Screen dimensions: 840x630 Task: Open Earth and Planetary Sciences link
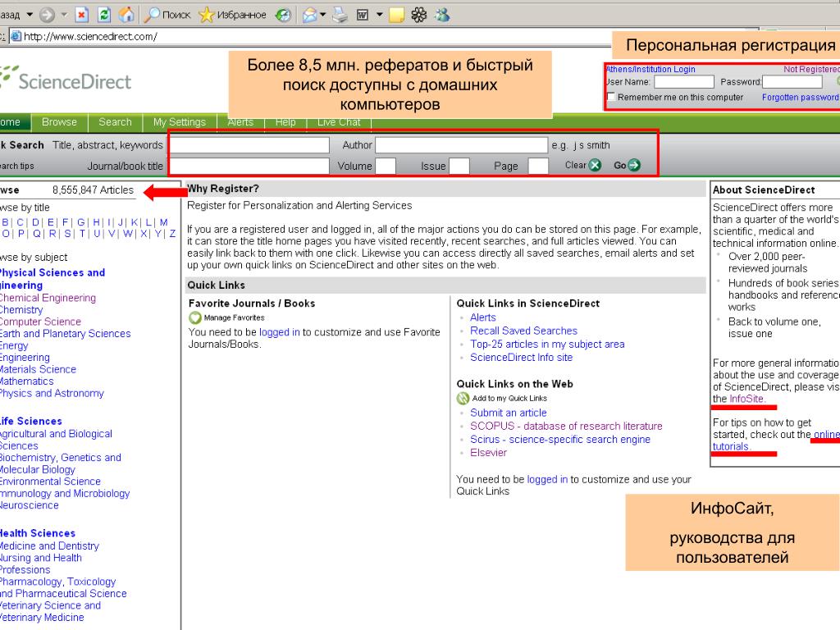coord(65,333)
